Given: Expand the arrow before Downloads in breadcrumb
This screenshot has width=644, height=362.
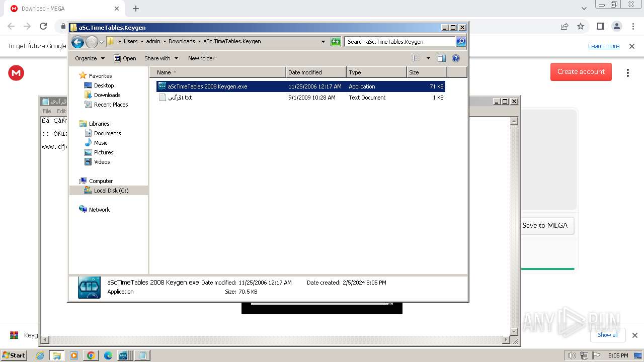Looking at the screenshot, I should click(164, 41).
